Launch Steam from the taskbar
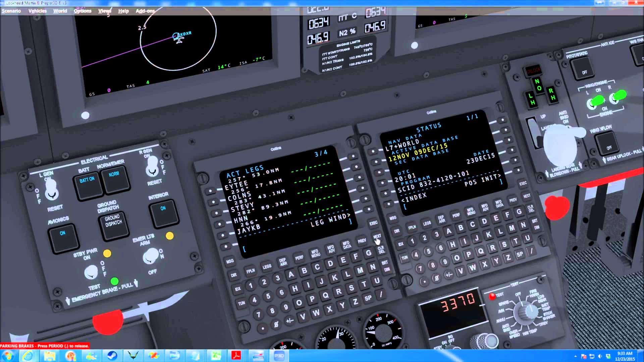This screenshot has height=362, width=644. [112, 356]
